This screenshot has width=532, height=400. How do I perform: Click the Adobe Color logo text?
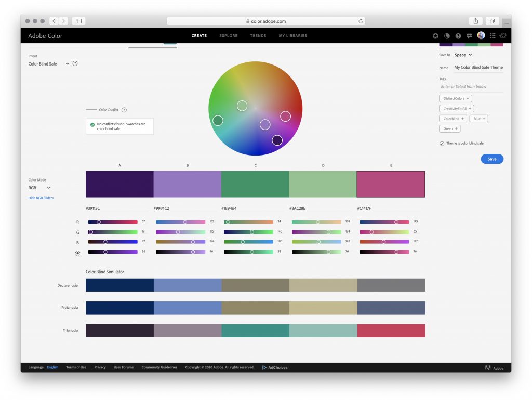(x=45, y=36)
